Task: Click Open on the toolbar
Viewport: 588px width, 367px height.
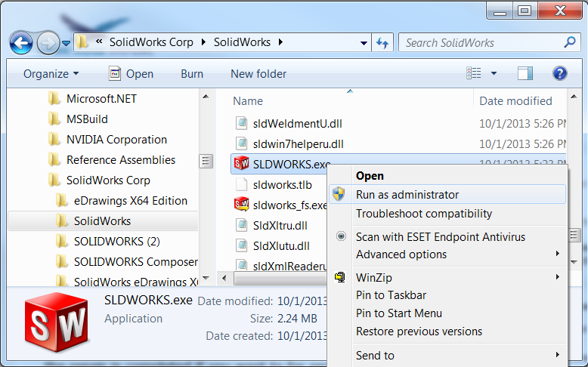Action: pyautogui.click(x=132, y=74)
